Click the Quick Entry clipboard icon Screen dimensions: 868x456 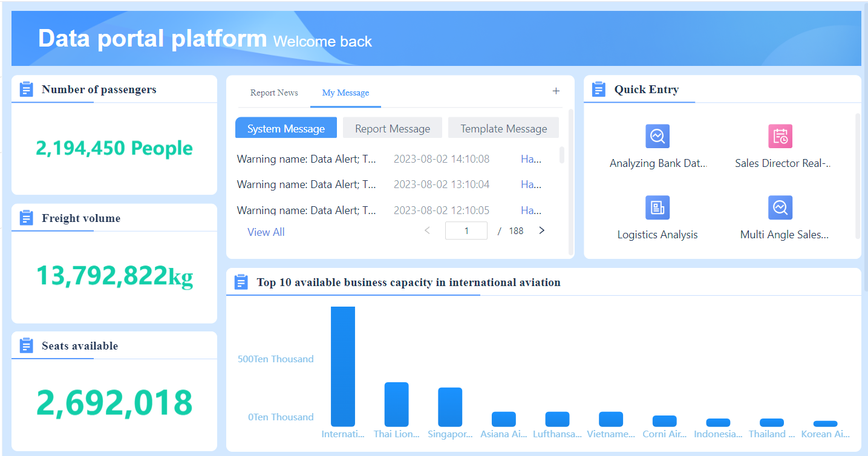pyautogui.click(x=599, y=90)
